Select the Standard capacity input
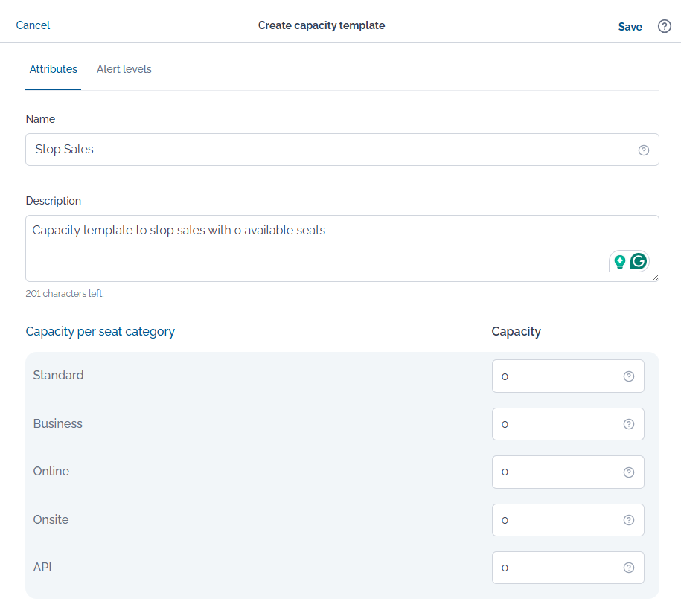Screen dimensions: 681x616 [568, 376]
